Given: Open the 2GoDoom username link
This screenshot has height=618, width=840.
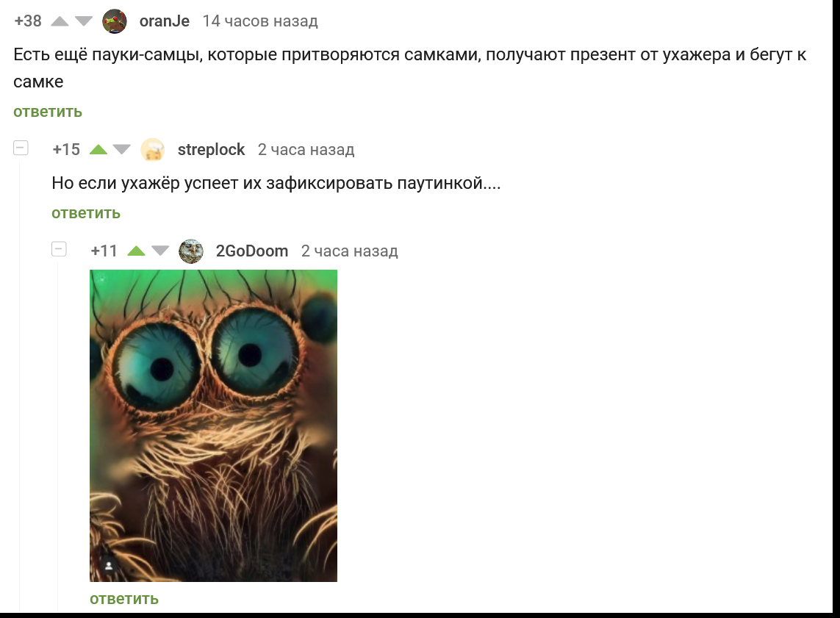Looking at the screenshot, I should point(252,251).
